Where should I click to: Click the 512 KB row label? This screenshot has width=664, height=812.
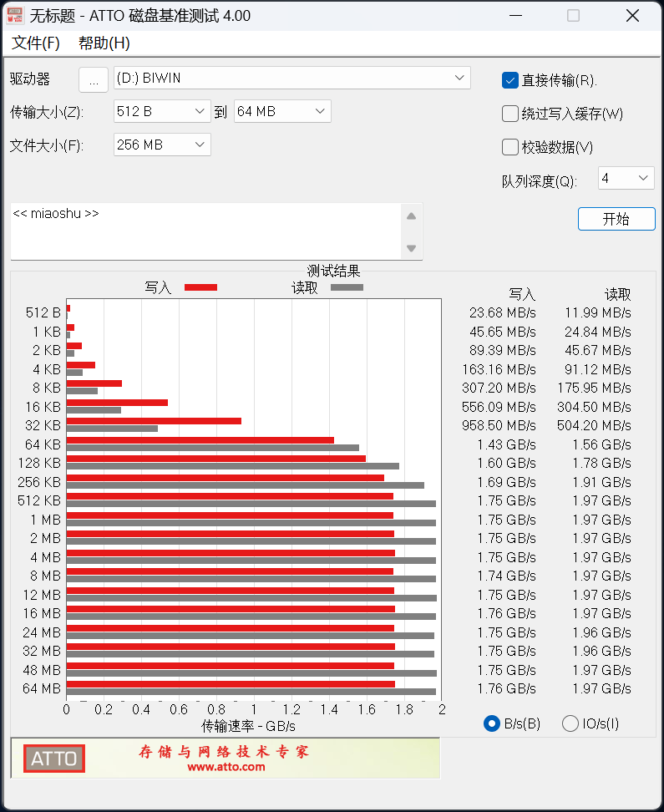click(39, 500)
